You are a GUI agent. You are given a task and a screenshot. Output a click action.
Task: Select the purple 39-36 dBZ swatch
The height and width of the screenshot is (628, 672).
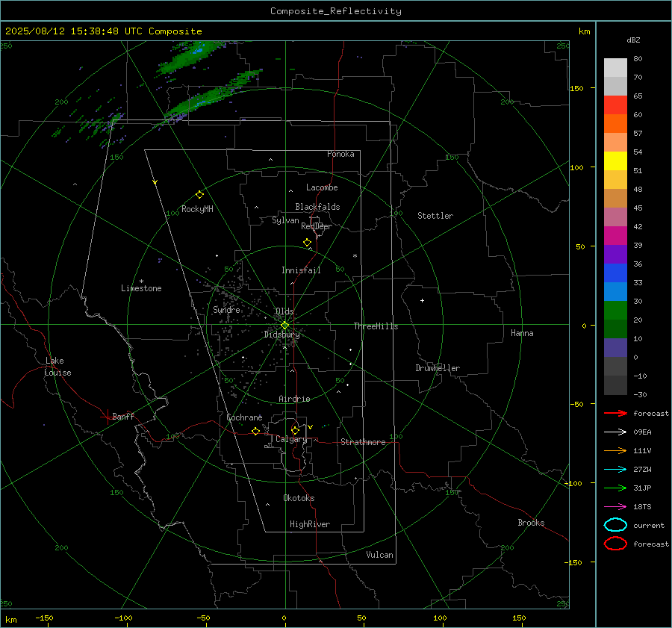(x=615, y=255)
